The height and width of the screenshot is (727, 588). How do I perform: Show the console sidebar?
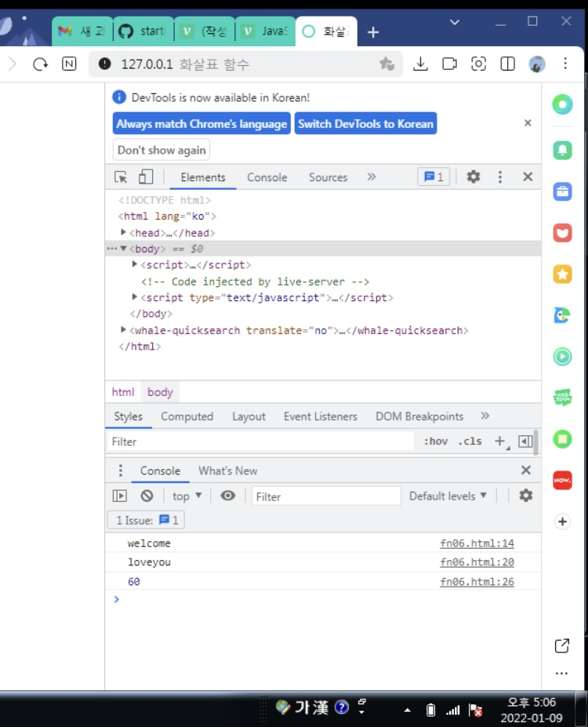coord(119,496)
